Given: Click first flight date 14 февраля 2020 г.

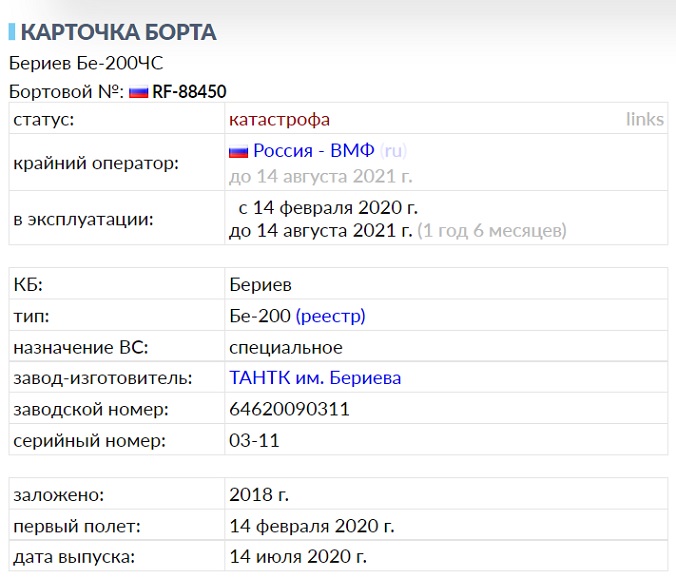Looking at the screenshot, I should coord(312,526).
